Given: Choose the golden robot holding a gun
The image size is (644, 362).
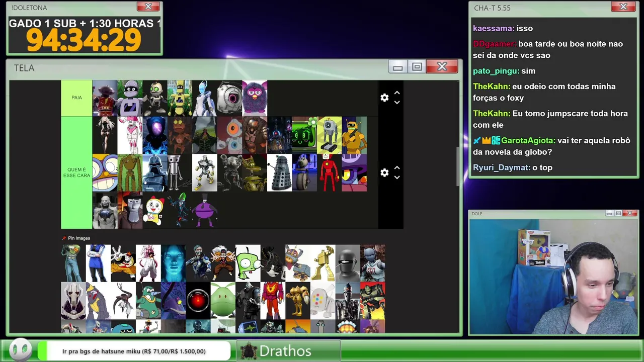Looking at the screenshot, I should pyautogui.click(x=354, y=135).
